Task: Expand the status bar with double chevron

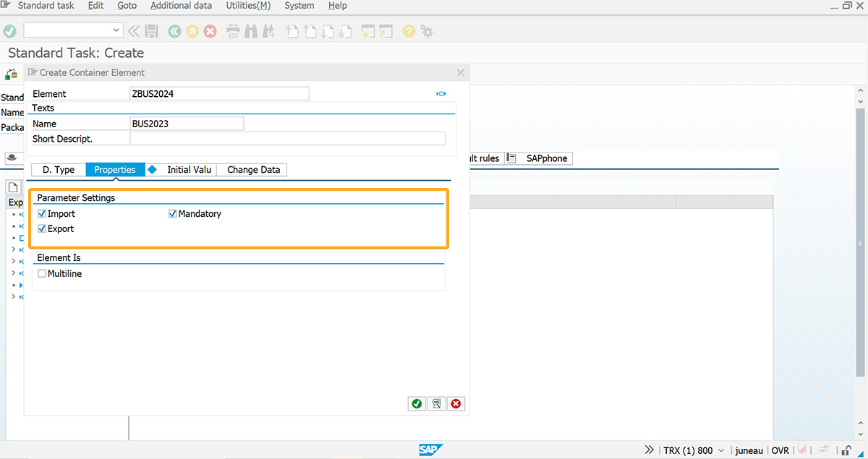Action: coord(649,450)
